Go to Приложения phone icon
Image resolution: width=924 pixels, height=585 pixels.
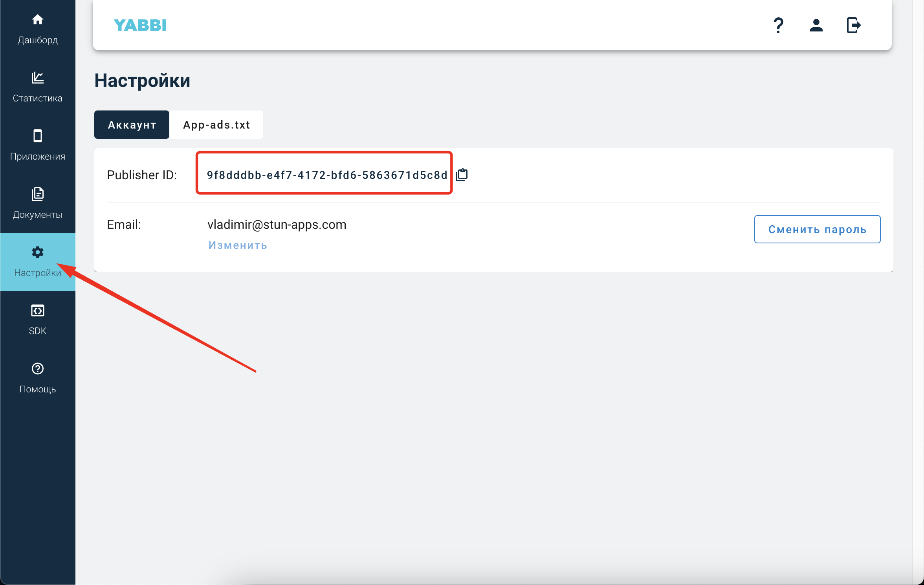(38, 136)
